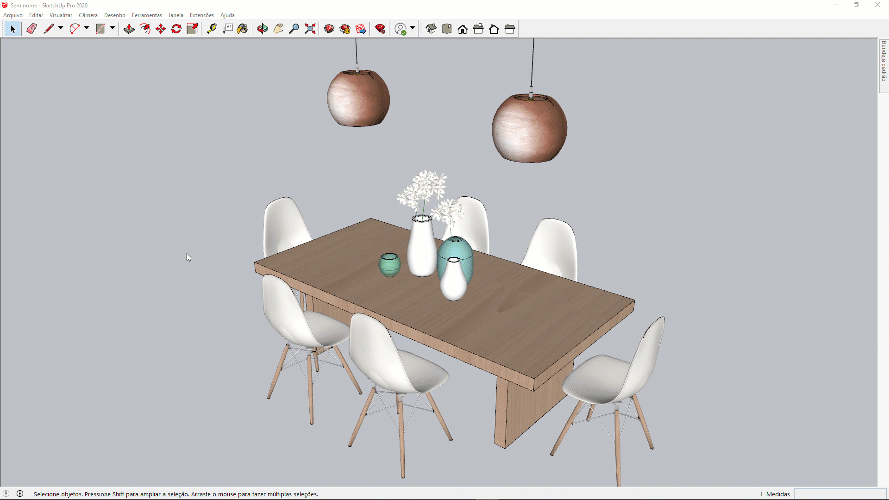This screenshot has width=889, height=500.
Task: Open the Janela menu
Action: 176,15
